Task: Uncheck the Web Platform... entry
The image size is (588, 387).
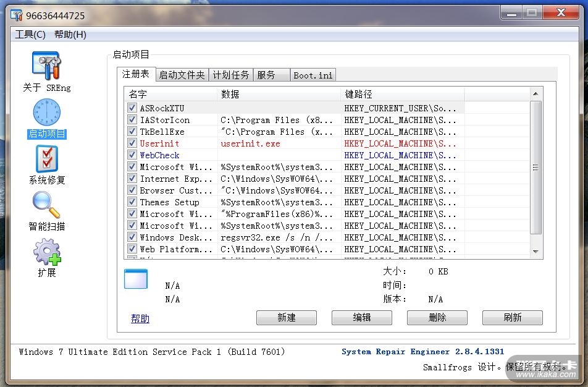Action: click(132, 249)
